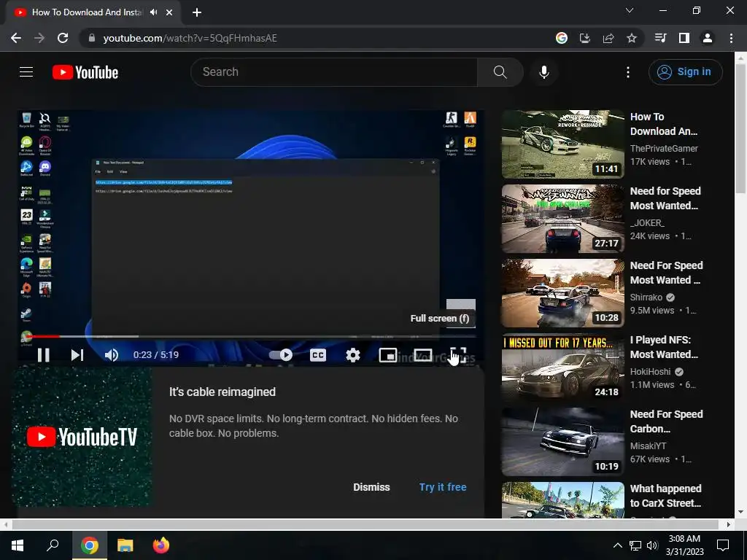Screen dimensions: 747x560
Task: Open video thumbnail with 11:41 duration
Action: coord(562,144)
